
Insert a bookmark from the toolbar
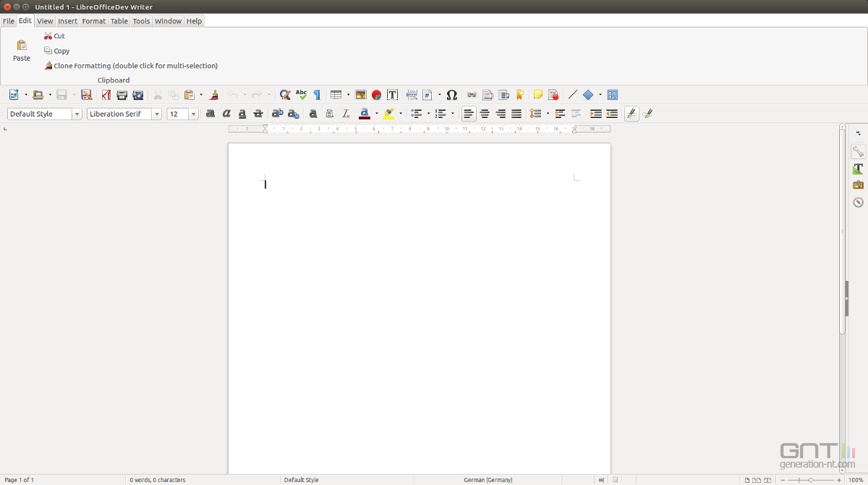coord(519,95)
